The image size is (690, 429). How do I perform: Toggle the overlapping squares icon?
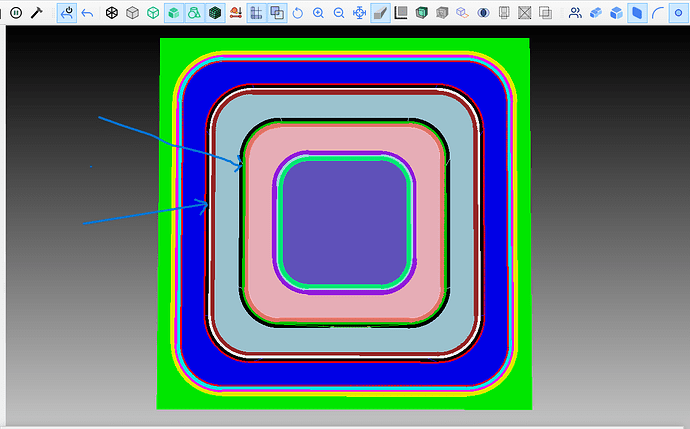click(x=277, y=13)
